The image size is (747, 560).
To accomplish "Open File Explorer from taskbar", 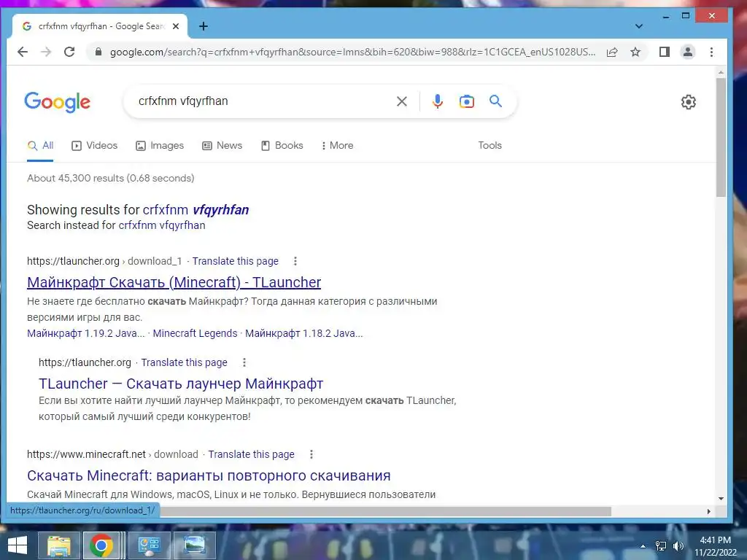I will click(58, 545).
